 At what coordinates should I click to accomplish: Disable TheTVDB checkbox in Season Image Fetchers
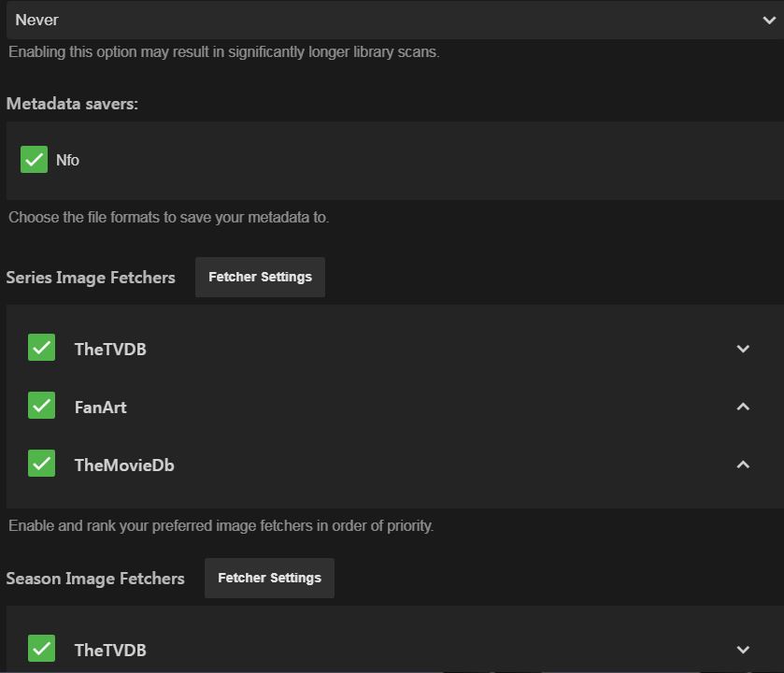(42, 649)
